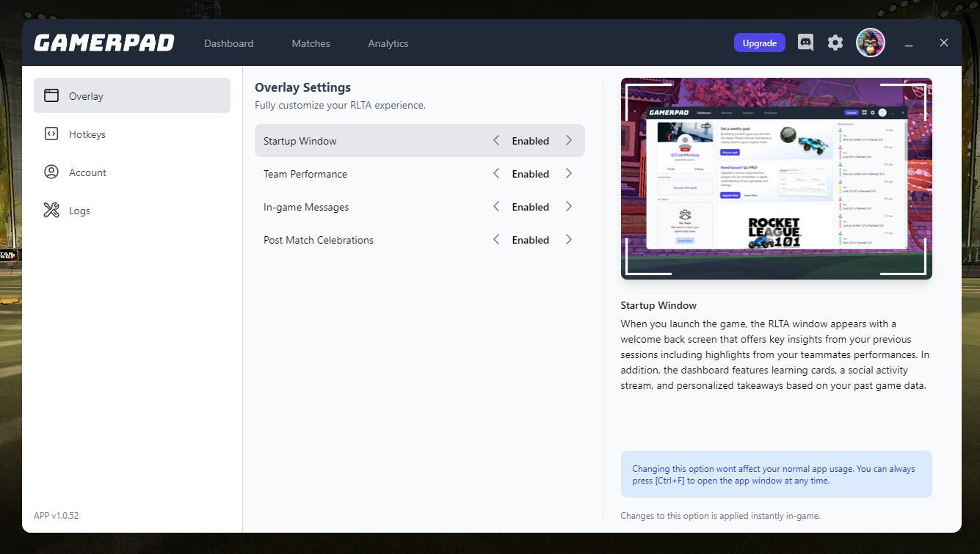Image resolution: width=980 pixels, height=554 pixels.
Task: Select next value for In-game Messages
Action: 569,206
